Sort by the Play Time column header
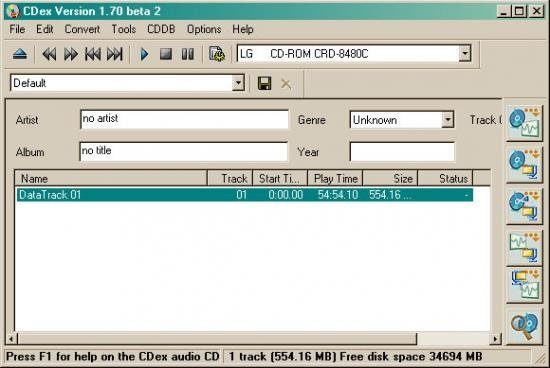The image size is (550, 368). [x=335, y=179]
